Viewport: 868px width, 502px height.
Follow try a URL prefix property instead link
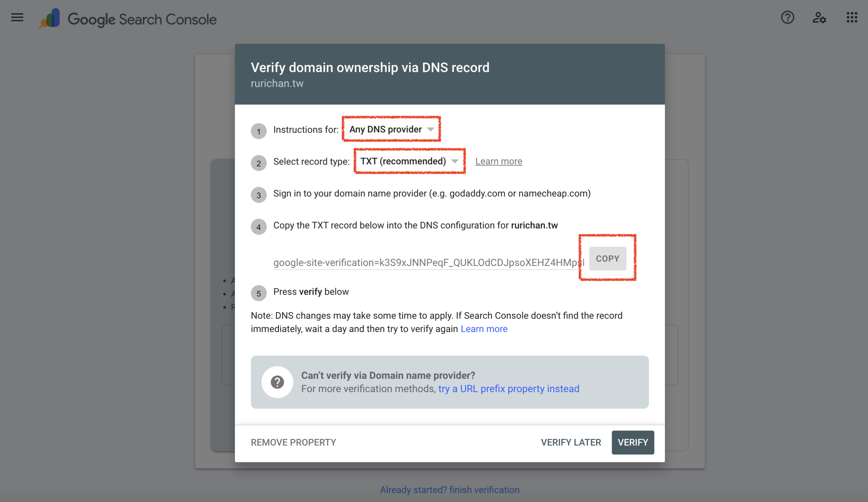coord(508,389)
